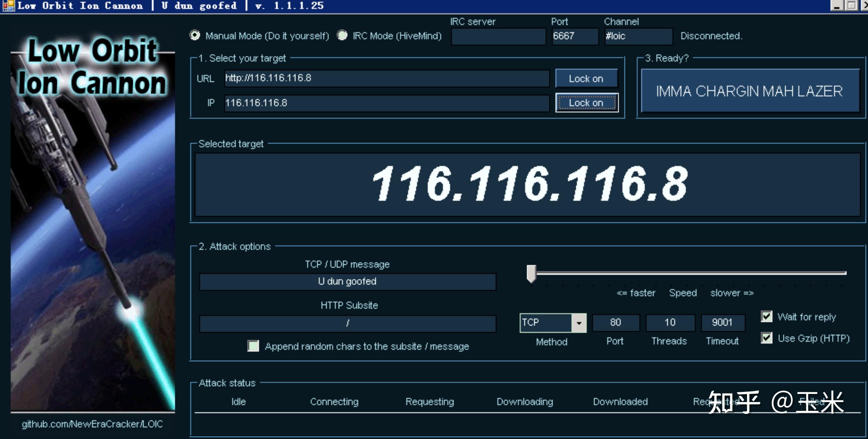Edit the Channel field showing #loic

[x=637, y=36]
